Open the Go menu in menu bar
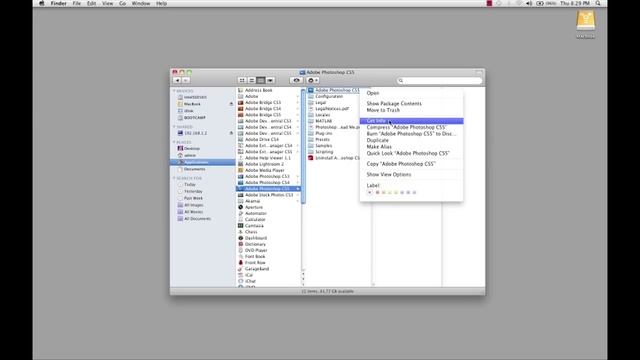 (122, 3)
